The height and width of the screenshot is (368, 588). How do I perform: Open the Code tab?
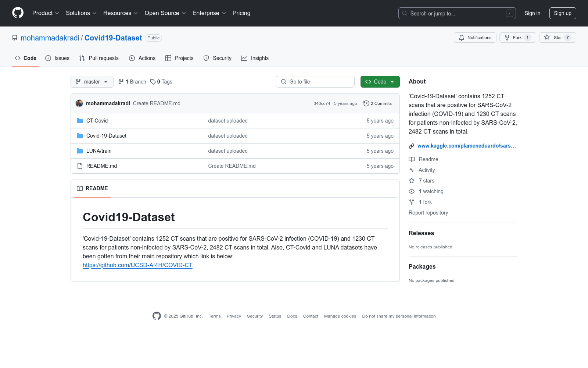coord(26,58)
